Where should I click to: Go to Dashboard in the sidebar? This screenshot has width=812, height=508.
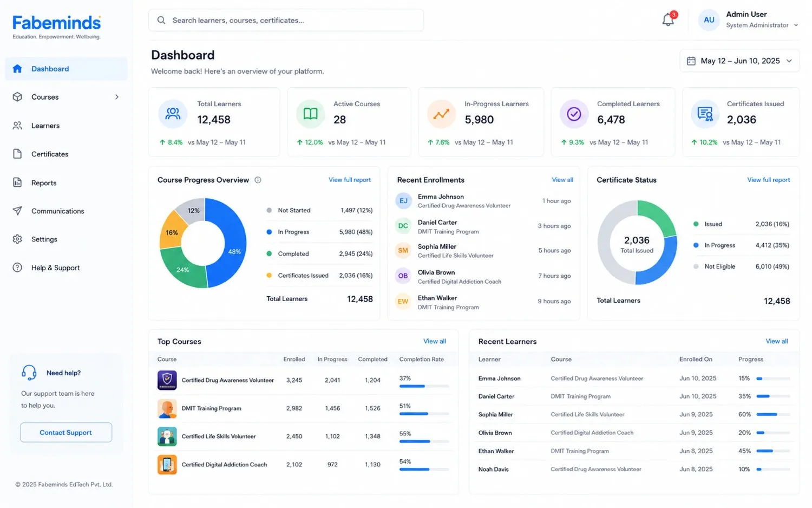(67, 69)
